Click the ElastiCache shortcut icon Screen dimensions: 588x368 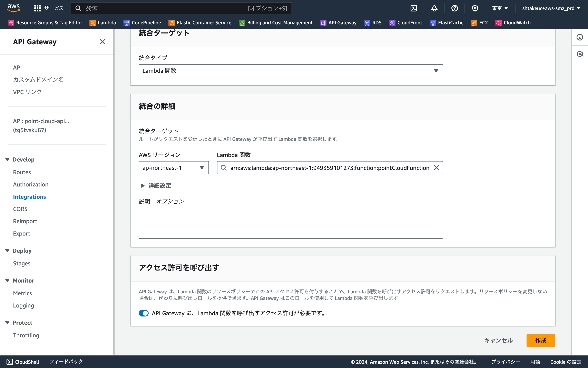click(x=433, y=23)
